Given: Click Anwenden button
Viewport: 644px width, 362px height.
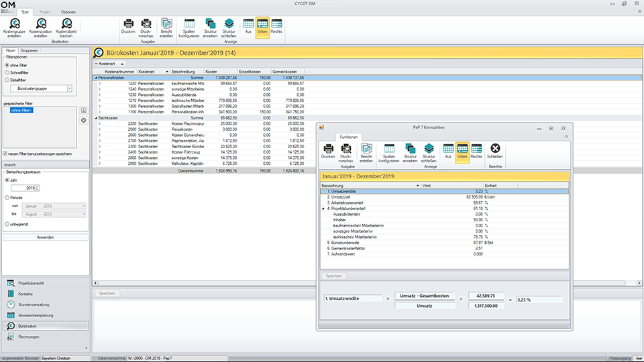Looking at the screenshot, I should tap(45, 237).
